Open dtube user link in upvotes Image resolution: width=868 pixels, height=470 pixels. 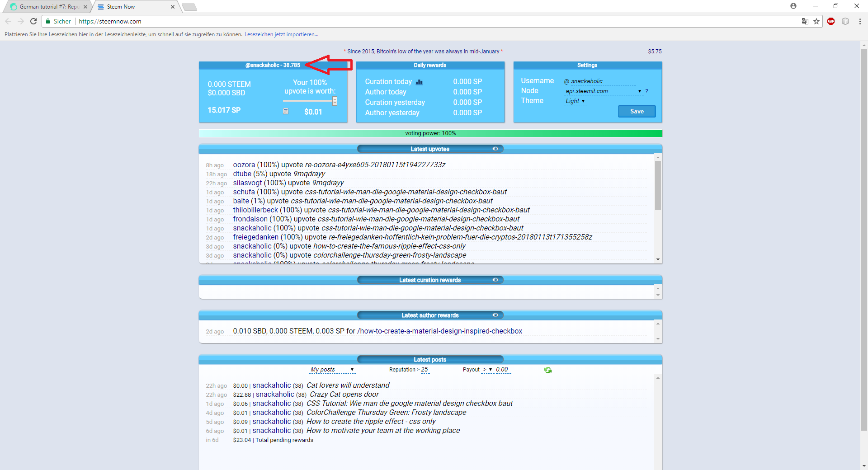(x=242, y=174)
